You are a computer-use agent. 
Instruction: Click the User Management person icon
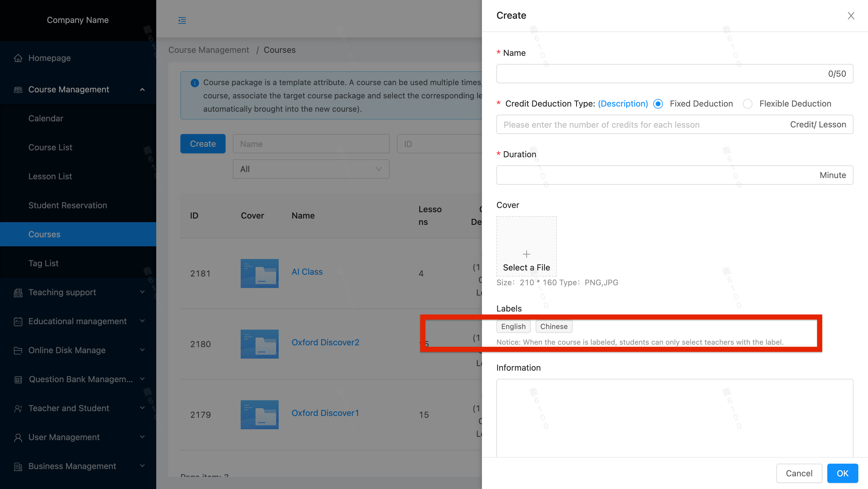[18, 437]
